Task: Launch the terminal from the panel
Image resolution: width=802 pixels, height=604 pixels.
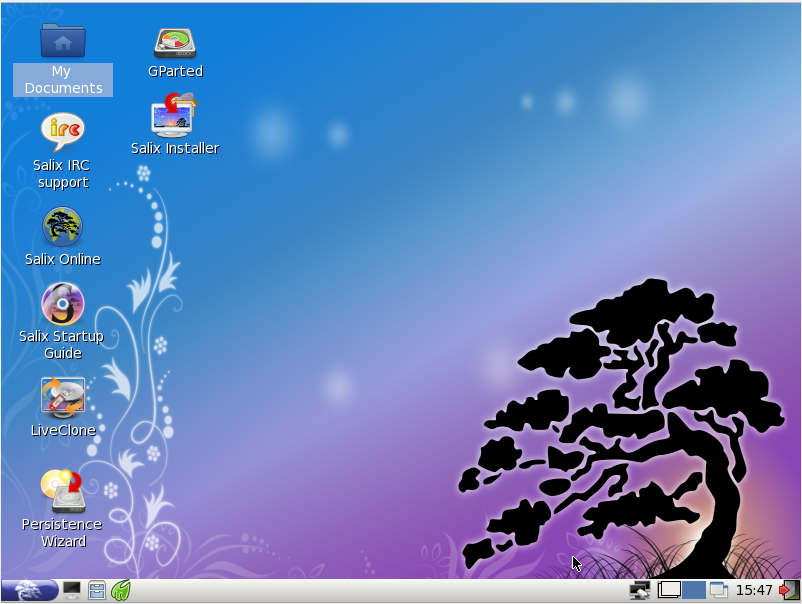Action: (x=71, y=591)
